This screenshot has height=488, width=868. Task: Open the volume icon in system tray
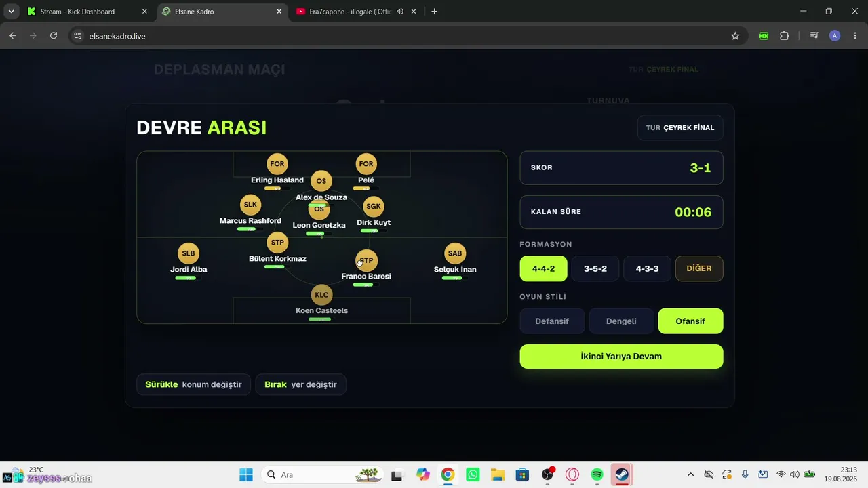click(795, 474)
